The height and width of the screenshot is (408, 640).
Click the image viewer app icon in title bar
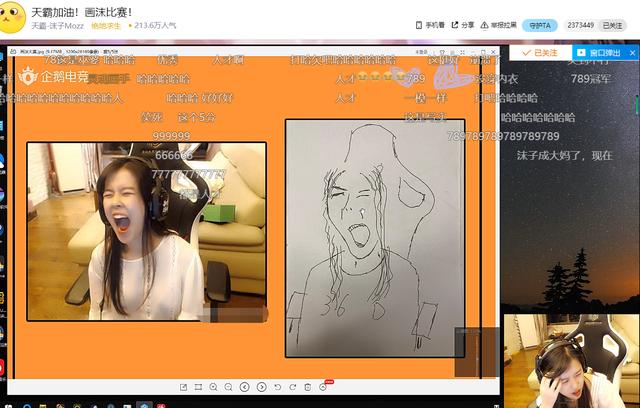tap(13, 52)
